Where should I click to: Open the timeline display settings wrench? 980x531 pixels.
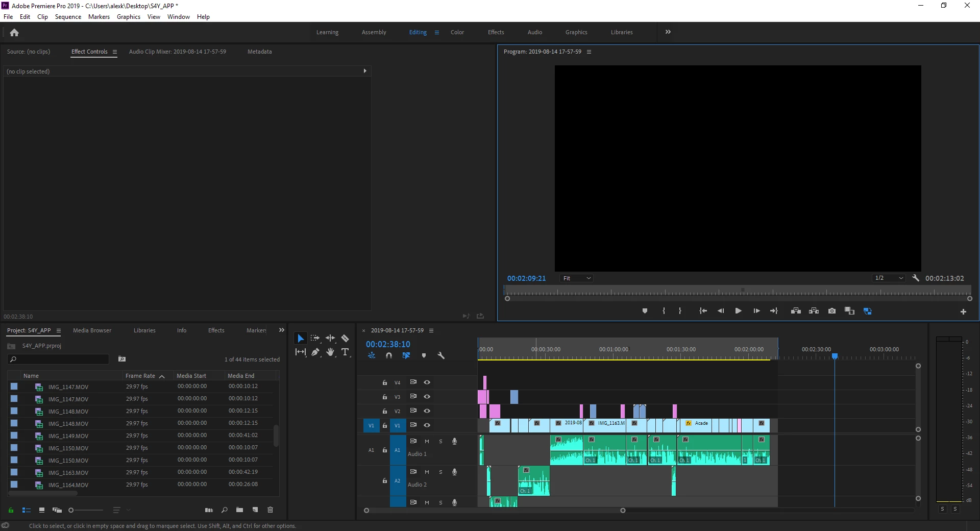(x=441, y=355)
